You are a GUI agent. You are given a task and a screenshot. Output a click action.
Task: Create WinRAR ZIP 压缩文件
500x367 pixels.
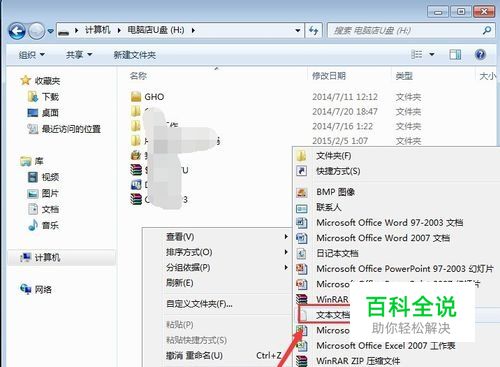coord(397,361)
